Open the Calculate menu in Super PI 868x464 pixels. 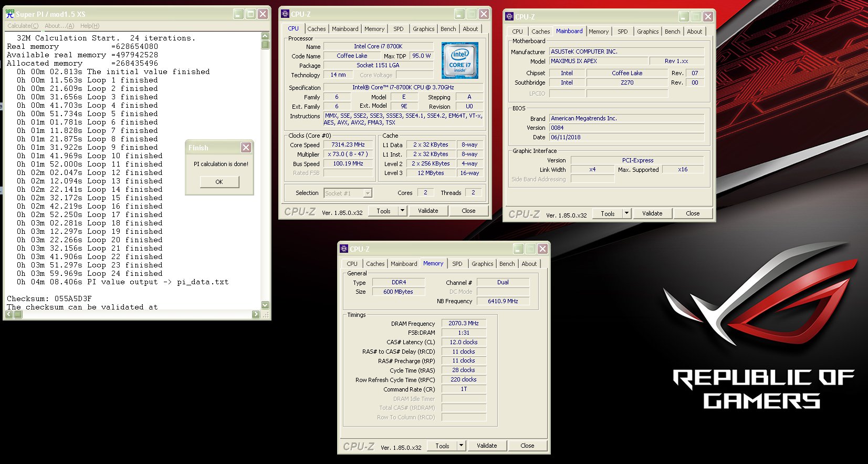pyautogui.click(x=23, y=26)
